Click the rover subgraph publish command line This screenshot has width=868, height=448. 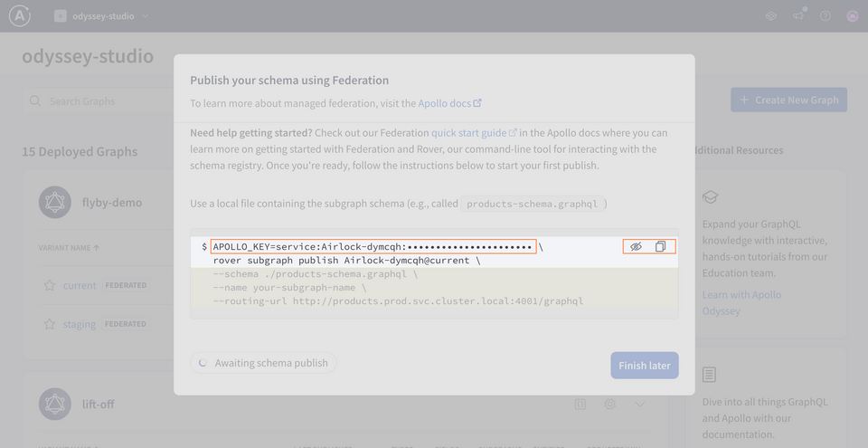pyautogui.click(x=346, y=260)
